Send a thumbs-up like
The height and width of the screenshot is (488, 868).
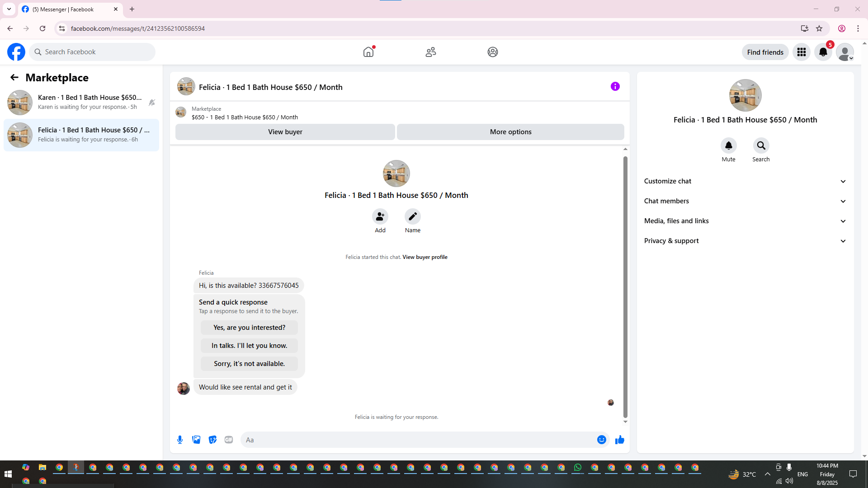tap(619, 440)
